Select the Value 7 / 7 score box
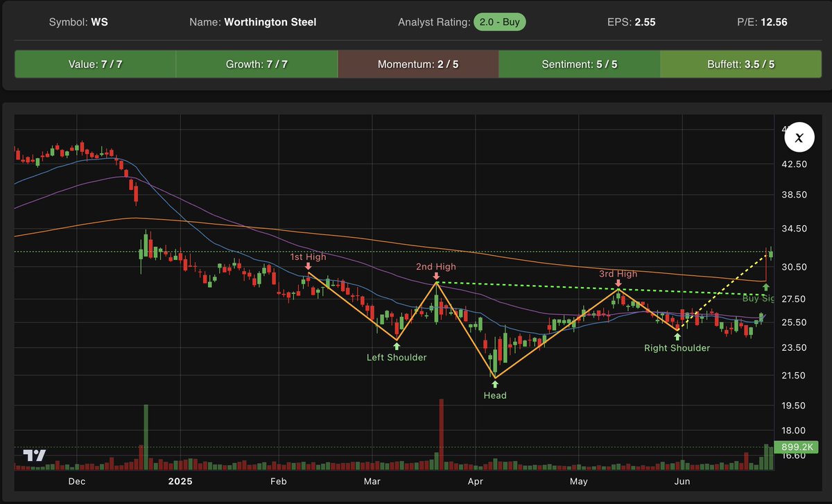This screenshot has height=504, width=832. coord(95,64)
